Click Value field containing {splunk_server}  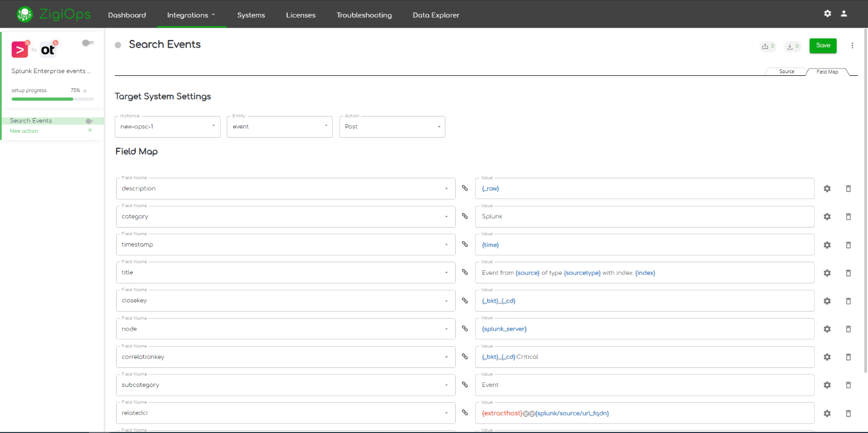(645, 329)
